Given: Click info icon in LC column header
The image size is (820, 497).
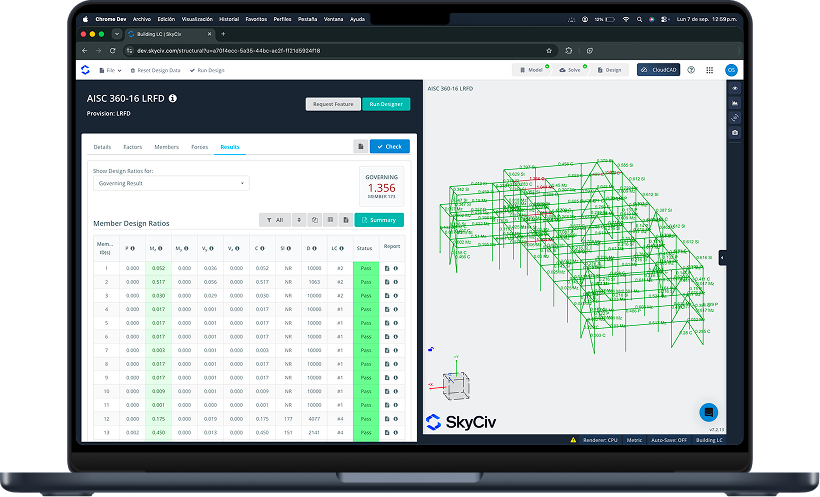Looking at the screenshot, I should (x=341, y=248).
